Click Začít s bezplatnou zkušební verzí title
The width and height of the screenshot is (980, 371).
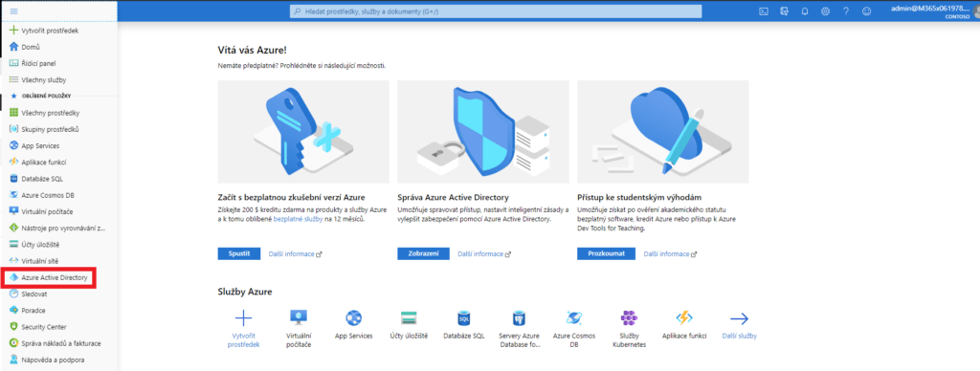291,197
